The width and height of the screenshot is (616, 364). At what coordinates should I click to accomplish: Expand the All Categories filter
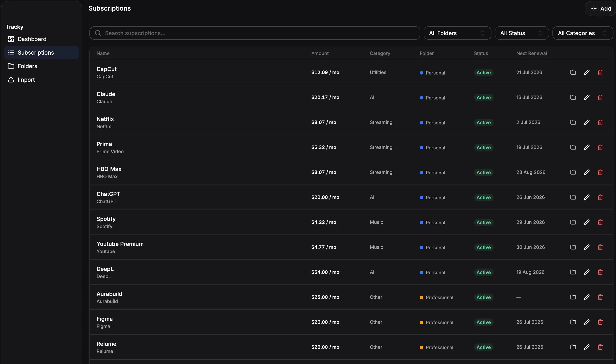(x=583, y=33)
